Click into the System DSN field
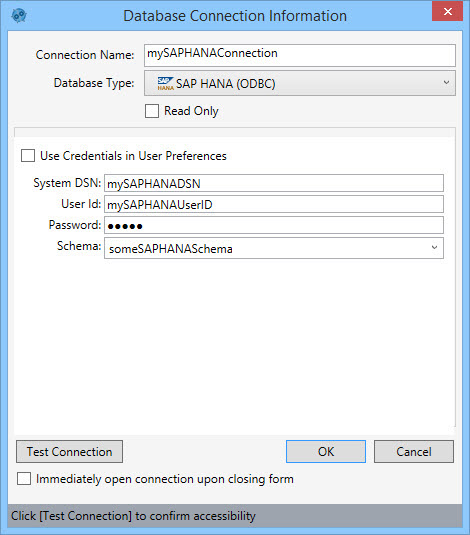This screenshot has width=470, height=535. pos(274,183)
